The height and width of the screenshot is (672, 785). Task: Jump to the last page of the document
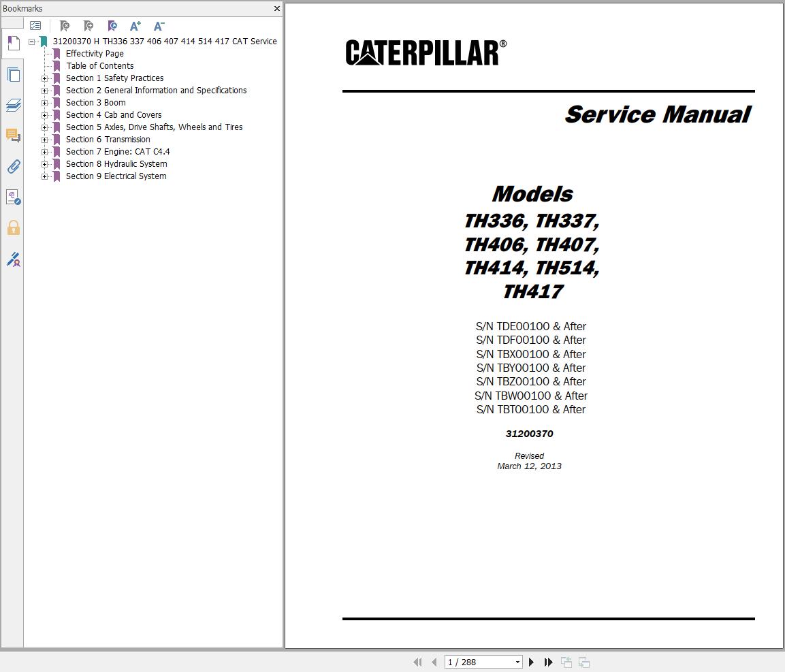click(549, 661)
